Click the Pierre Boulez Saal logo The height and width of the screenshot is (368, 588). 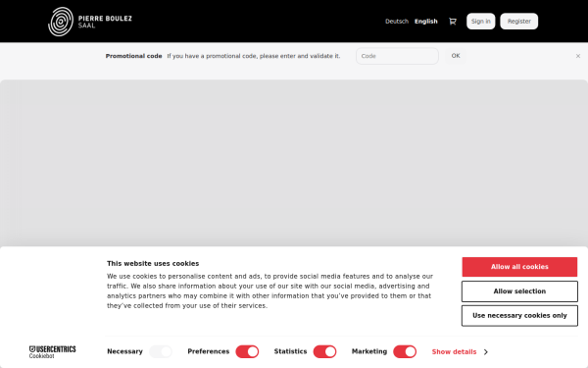point(90,22)
